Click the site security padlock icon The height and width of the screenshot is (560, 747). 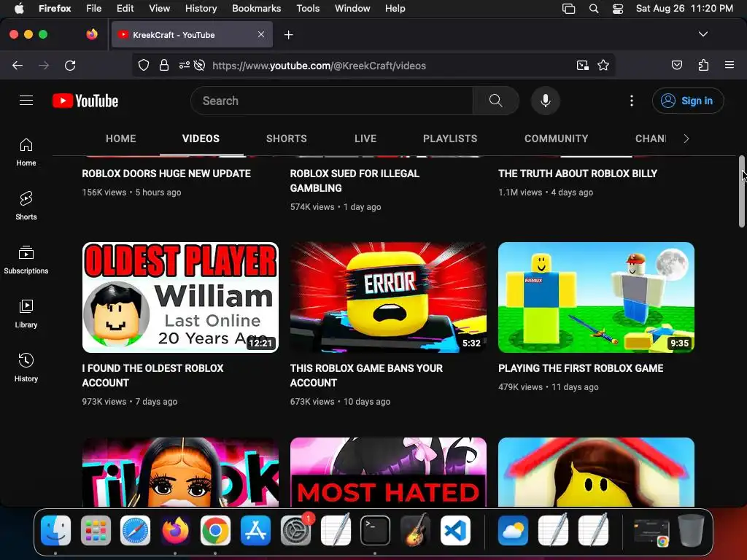(x=164, y=65)
